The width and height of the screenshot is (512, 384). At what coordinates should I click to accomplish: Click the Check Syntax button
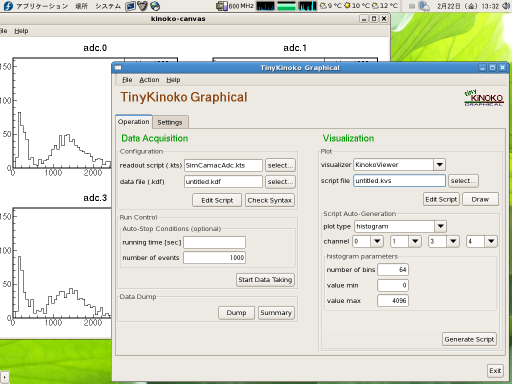270,200
